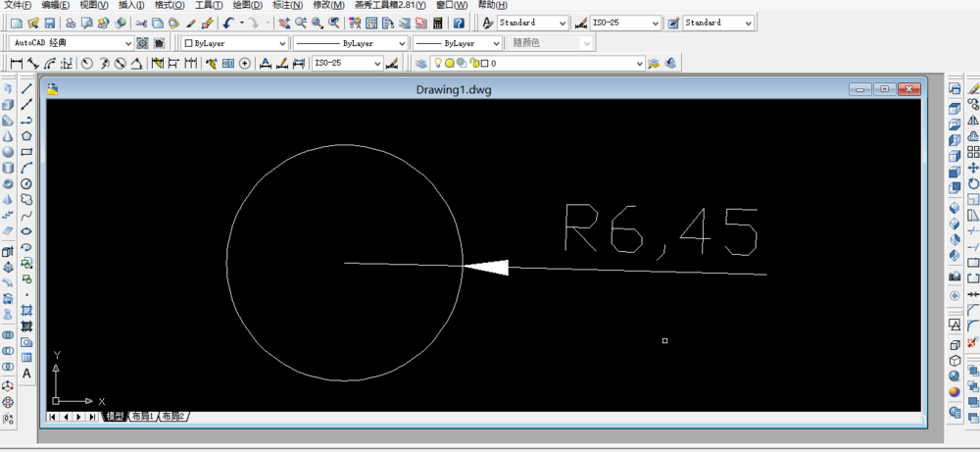The height and width of the screenshot is (452, 980).
Task: Open the ByLayer linetype dropdown
Action: coord(351,43)
